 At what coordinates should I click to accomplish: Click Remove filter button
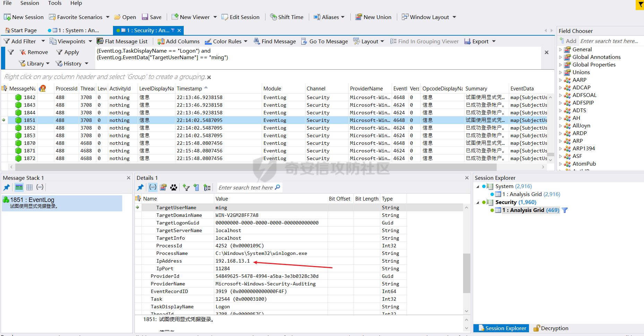pyautogui.click(x=34, y=52)
